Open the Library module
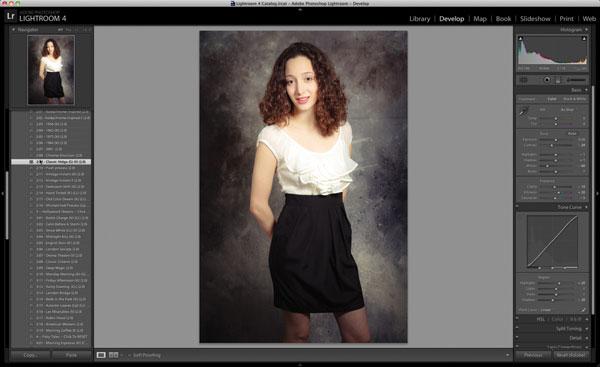The height and width of the screenshot is (367, 600). [x=420, y=19]
